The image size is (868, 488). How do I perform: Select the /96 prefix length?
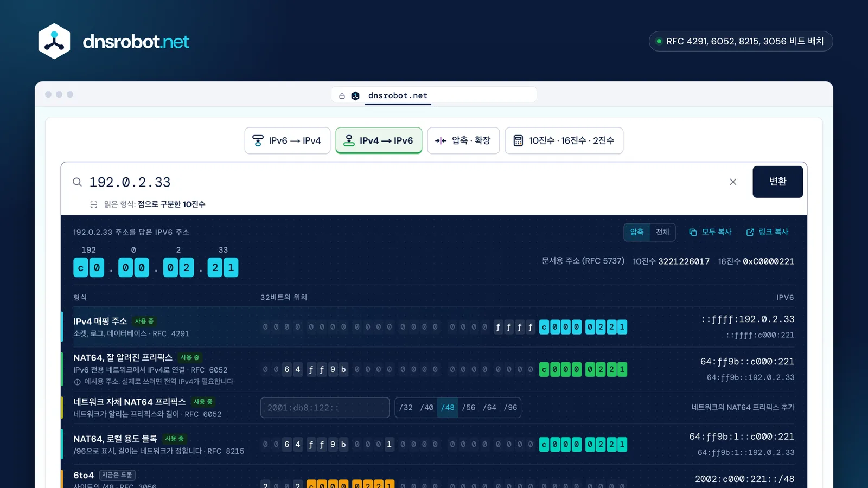510,408
